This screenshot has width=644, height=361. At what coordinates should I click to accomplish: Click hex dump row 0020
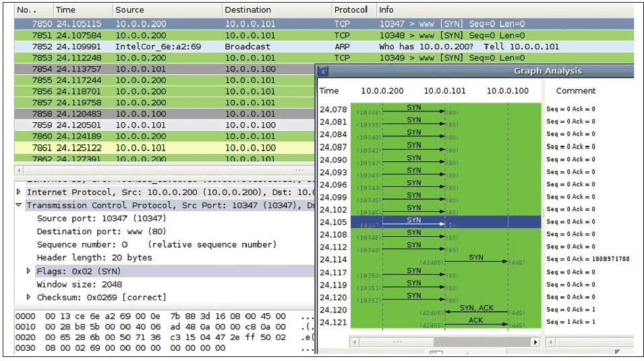click(165, 337)
